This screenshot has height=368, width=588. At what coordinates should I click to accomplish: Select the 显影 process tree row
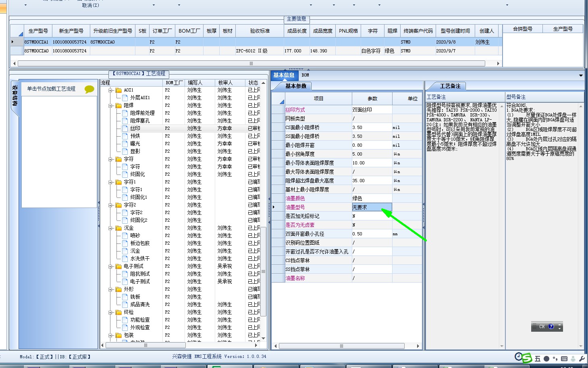click(x=181, y=151)
